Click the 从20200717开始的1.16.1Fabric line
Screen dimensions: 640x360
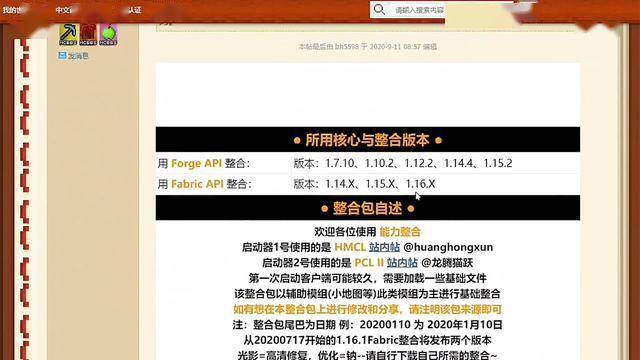[367, 340]
